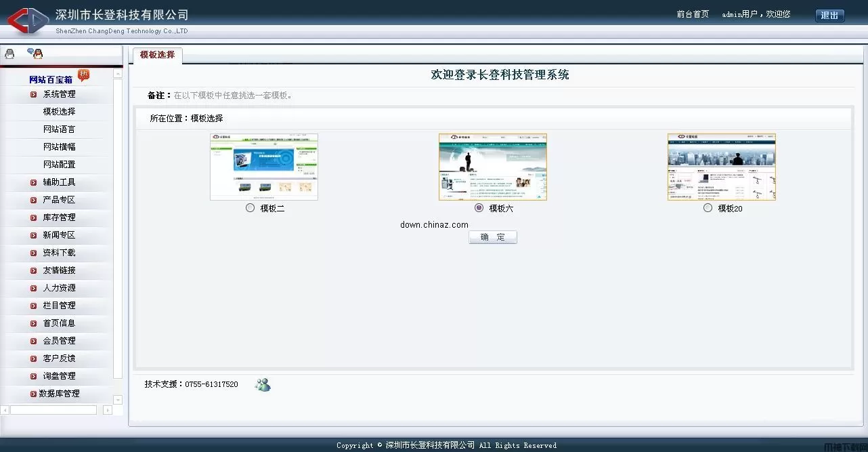
Task: Click the red arrow icon beside 栏目管理
Action: 33,306
